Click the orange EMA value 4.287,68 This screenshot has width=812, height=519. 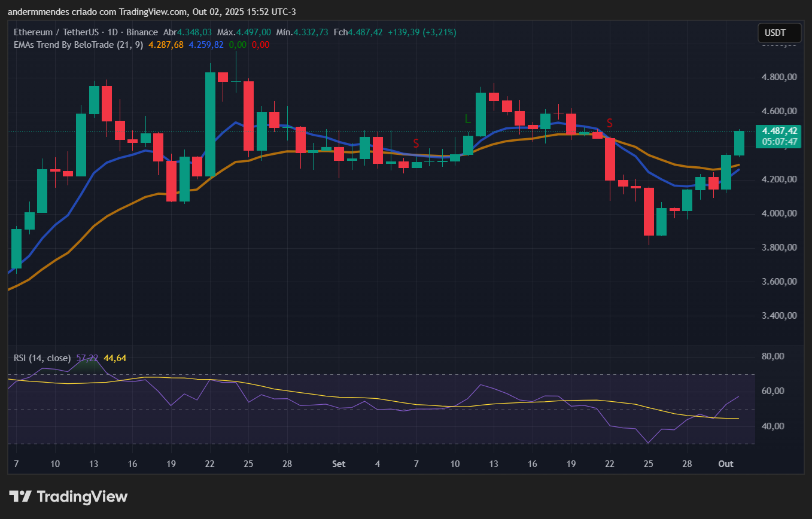pos(166,44)
